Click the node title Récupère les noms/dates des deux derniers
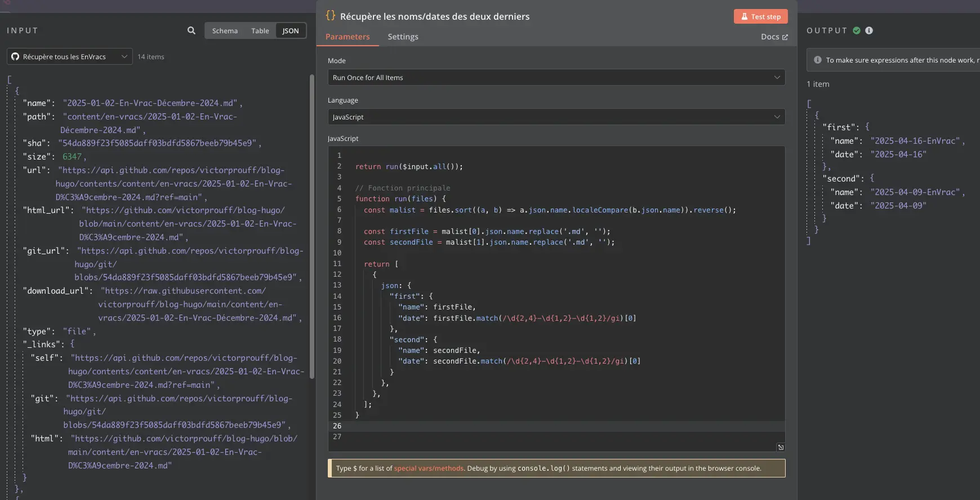 click(x=435, y=16)
